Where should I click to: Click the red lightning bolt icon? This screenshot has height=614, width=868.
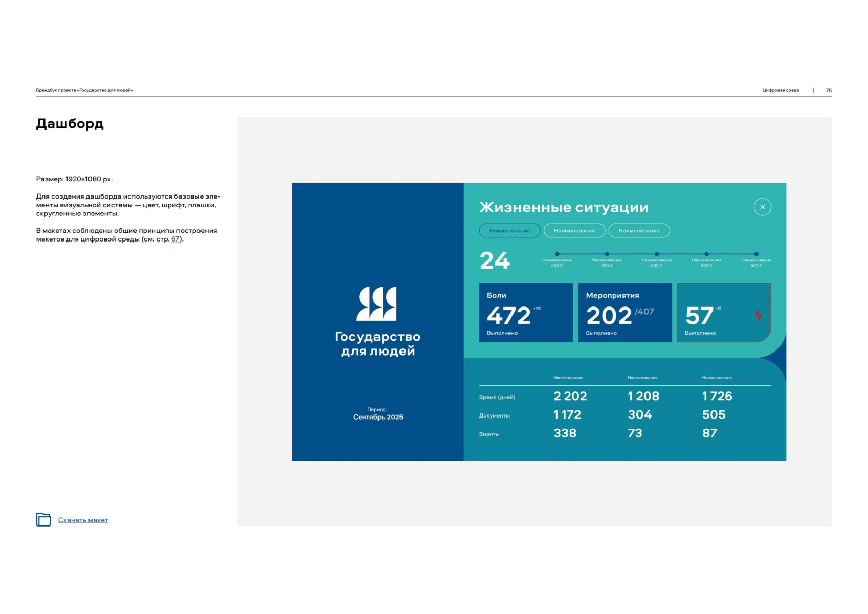click(758, 315)
